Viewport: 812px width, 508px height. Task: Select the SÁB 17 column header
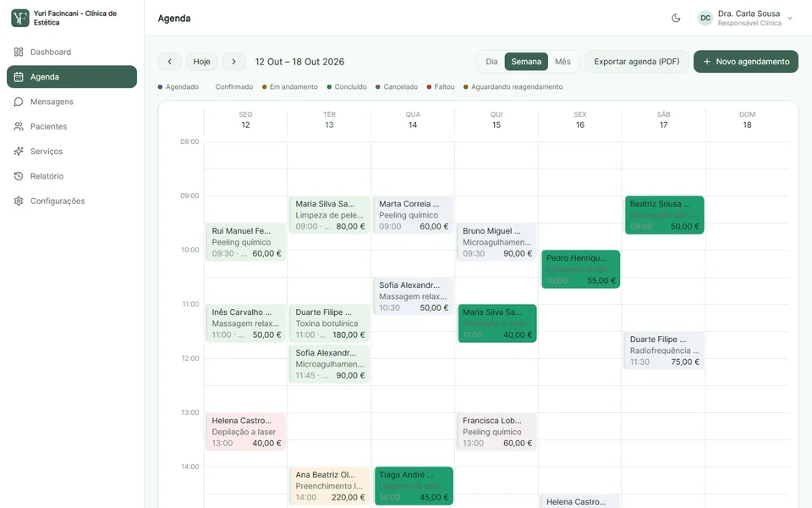tap(664, 119)
